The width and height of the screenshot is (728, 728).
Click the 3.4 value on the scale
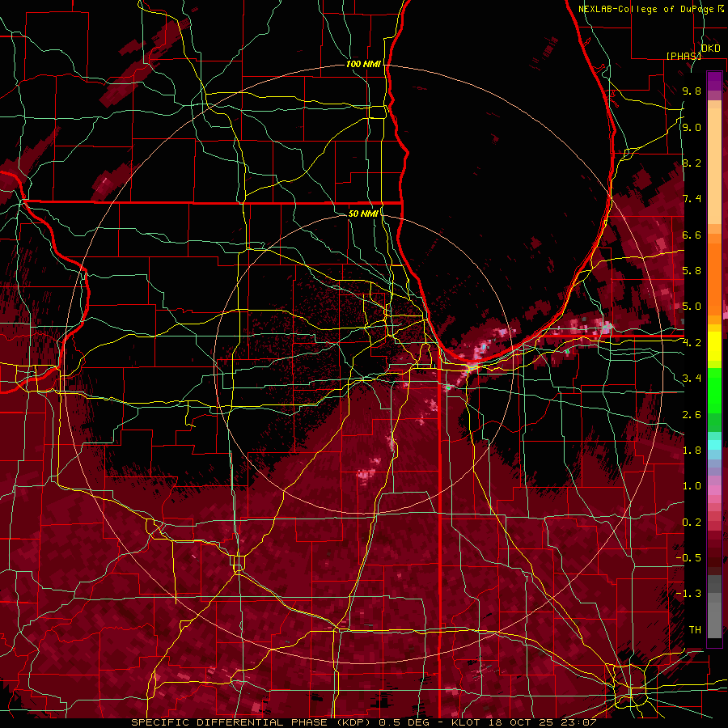tap(692, 379)
